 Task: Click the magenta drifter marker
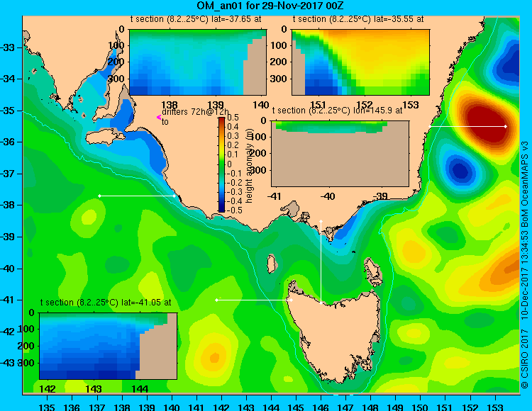[x=158, y=117]
